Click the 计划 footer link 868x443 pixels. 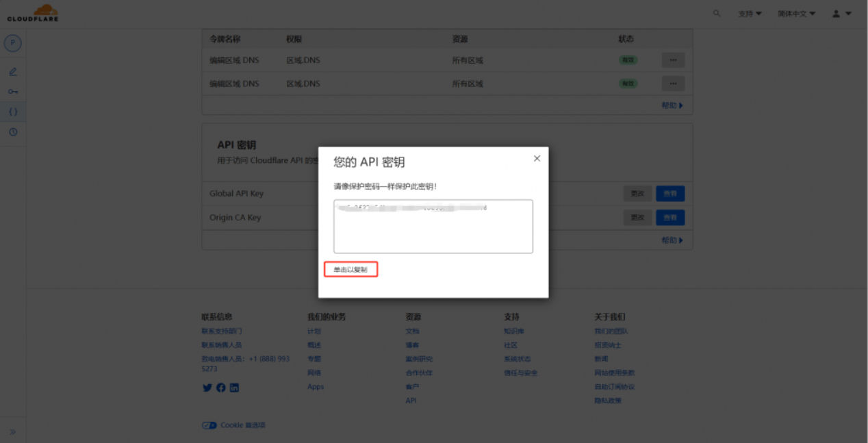pos(314,331)
